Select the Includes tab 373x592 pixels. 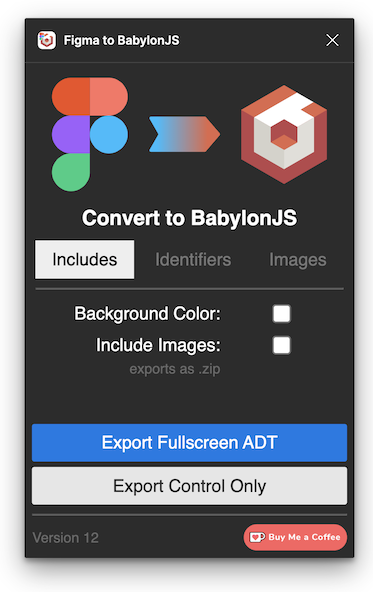pyautogui.click(x=85, y=259)
